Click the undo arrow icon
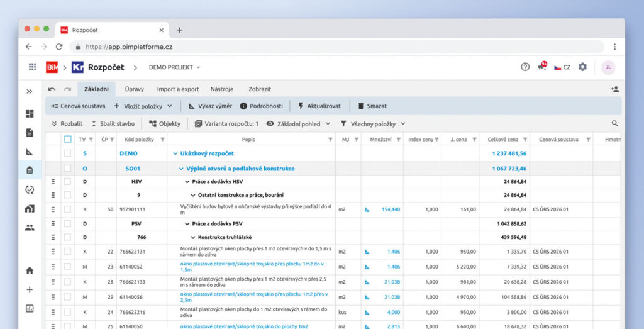This screenshot has width=644, height=329. [x=52, y=89]
